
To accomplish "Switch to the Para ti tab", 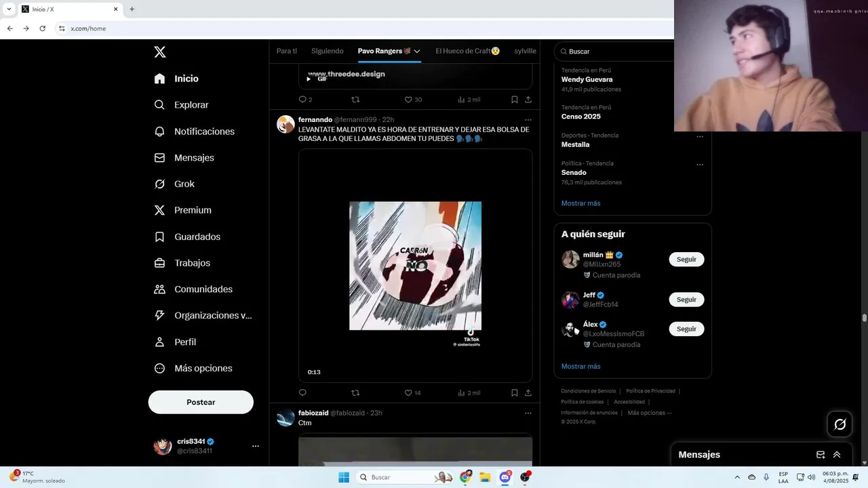I will (x=287, y=51).
